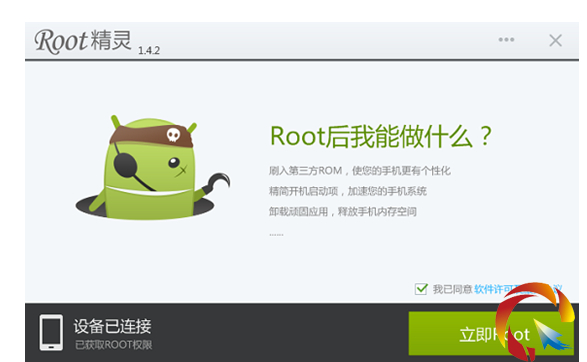The height and width of the screenshot is (362, 587).
Task: Select the 设备已连接 status text
Action: pyautogui.click(x=112, y=326)
